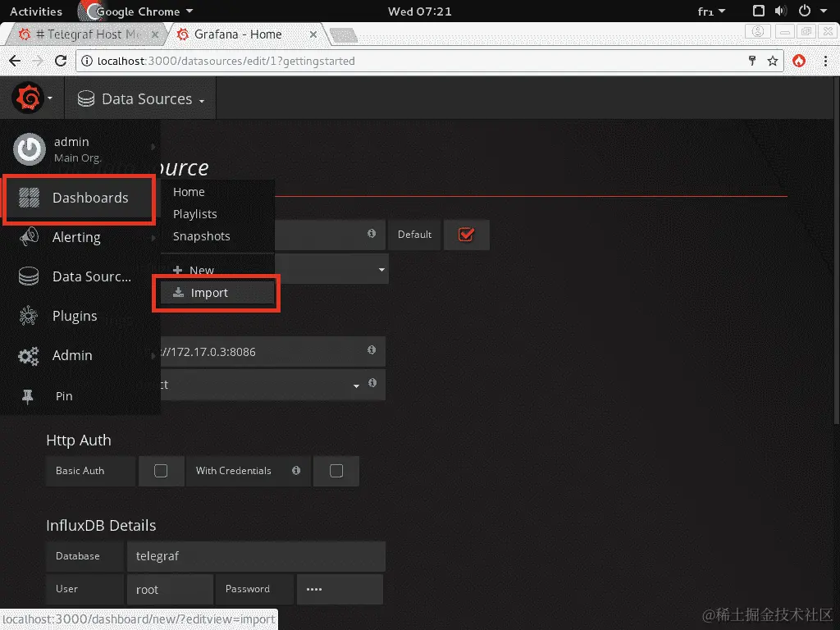Click the clock Wed 07:21
Screen dimensions: 840x630
[x=420, y=11]
